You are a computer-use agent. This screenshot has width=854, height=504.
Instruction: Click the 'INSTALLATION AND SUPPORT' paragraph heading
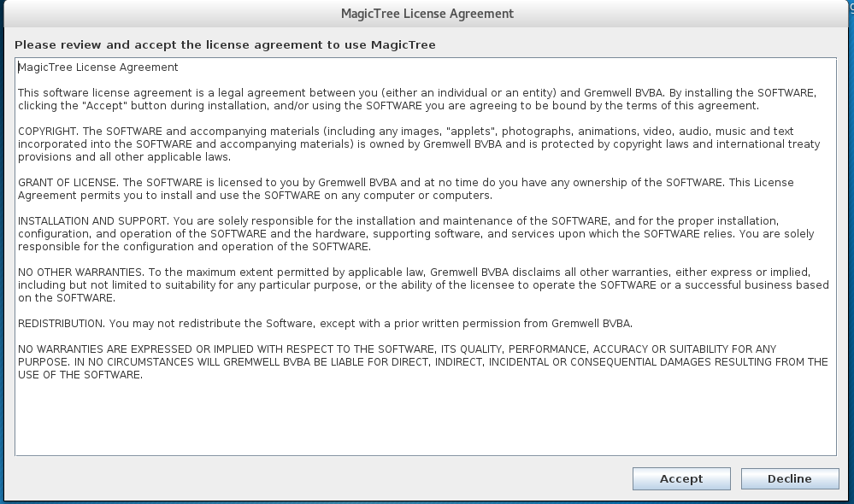[93, 221]
